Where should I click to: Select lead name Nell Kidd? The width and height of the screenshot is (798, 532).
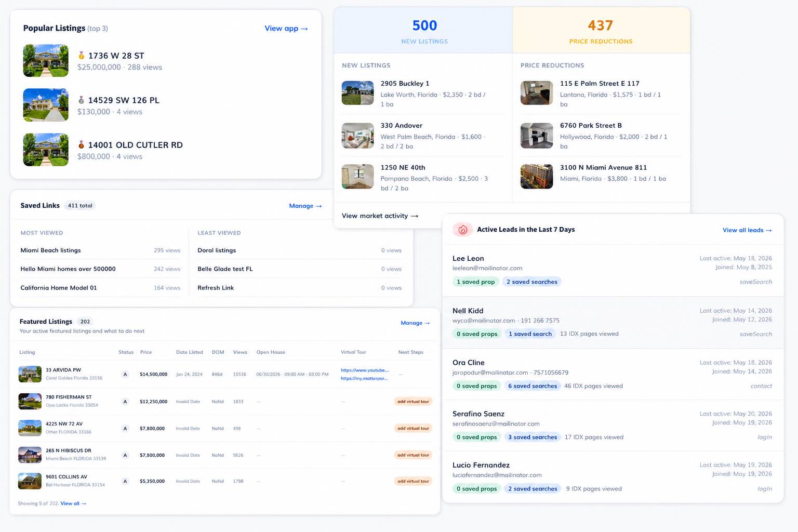pos(468,311)
